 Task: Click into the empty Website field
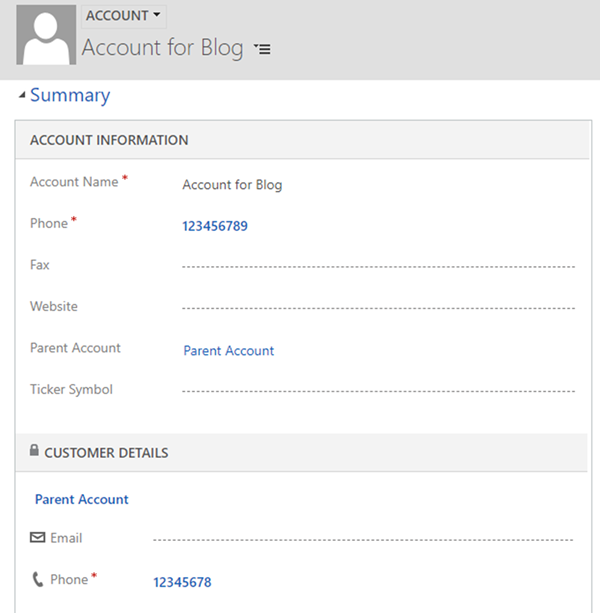pyautogui.click(x=378, y=308)
